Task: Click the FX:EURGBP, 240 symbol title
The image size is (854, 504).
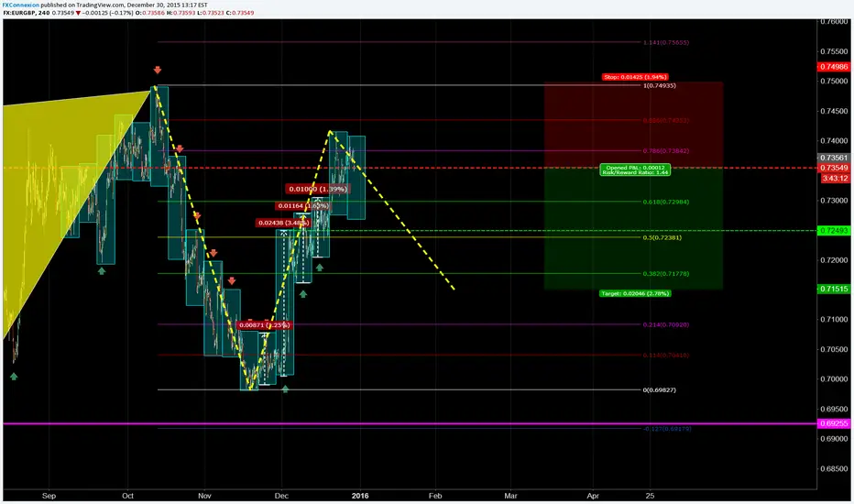Action: [x=27, y=13]
